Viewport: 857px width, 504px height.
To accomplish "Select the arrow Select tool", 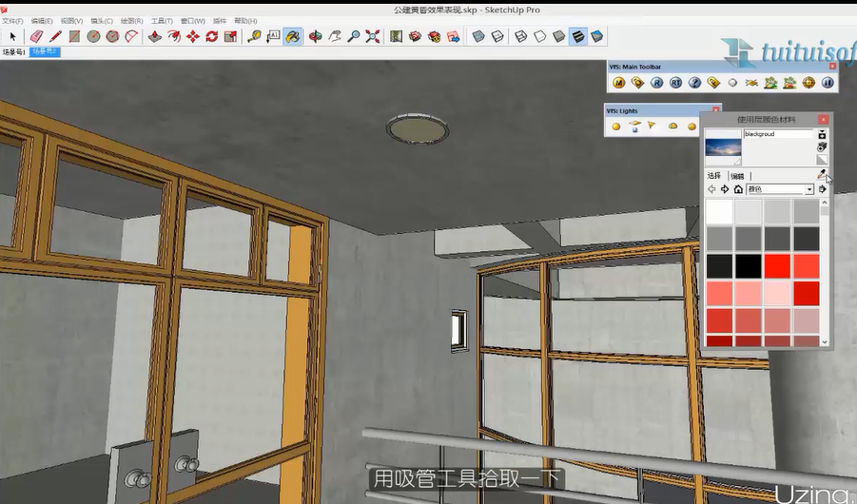I will pyautogui.click(x=12, y=36).
